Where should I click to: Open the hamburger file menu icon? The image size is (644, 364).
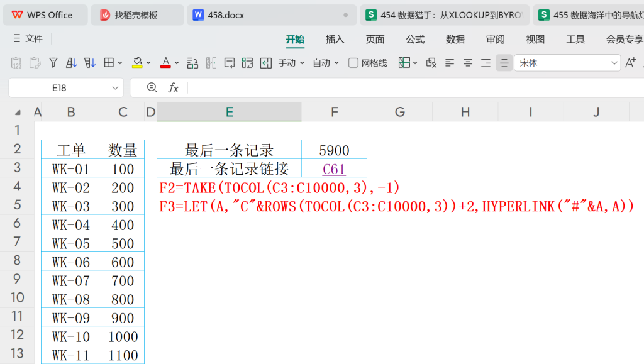pos(17,38)
